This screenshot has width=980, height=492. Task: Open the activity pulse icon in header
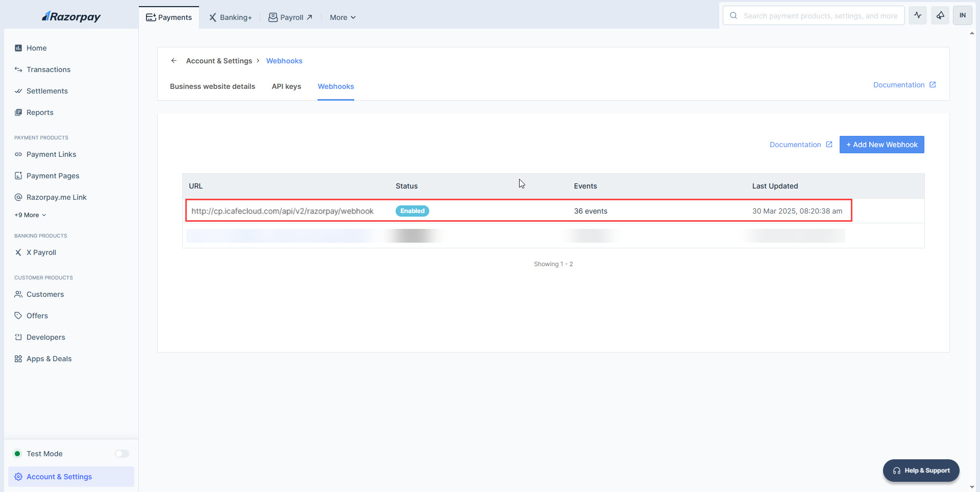917,15
